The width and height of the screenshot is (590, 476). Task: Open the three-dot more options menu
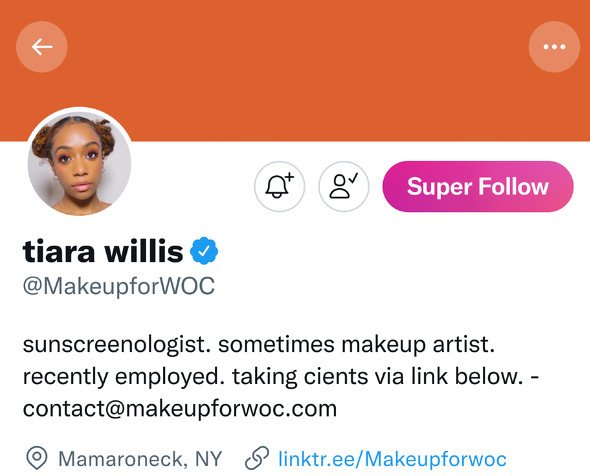[x=554, y=47]
